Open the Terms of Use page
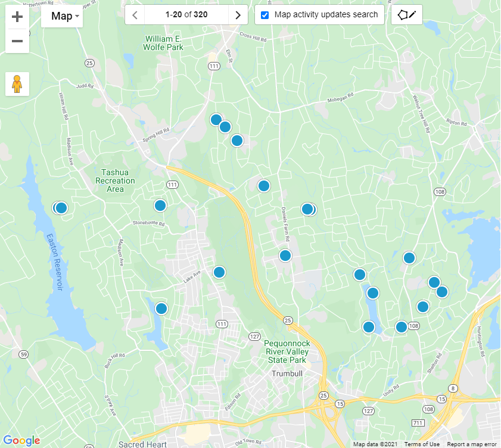This screenshot has height=448, width=501. click(422, 444)
